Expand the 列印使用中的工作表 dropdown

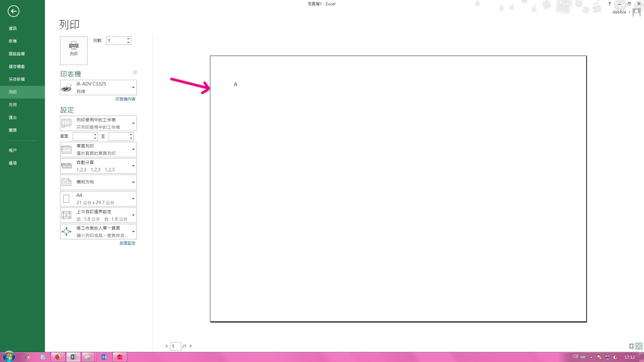click(133, 123)
